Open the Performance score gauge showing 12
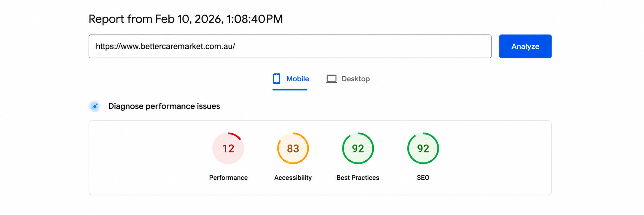 [228, 148]
